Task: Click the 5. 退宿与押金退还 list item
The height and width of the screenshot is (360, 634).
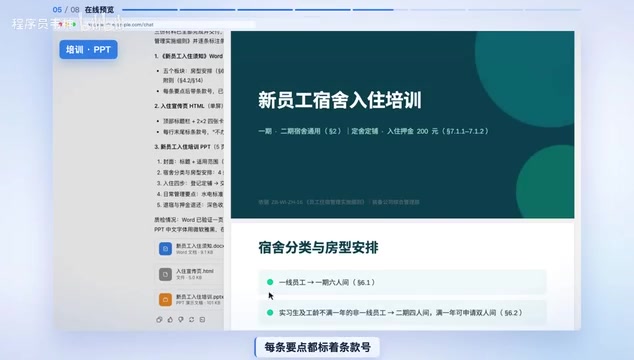Action: (x=190, y=205)
